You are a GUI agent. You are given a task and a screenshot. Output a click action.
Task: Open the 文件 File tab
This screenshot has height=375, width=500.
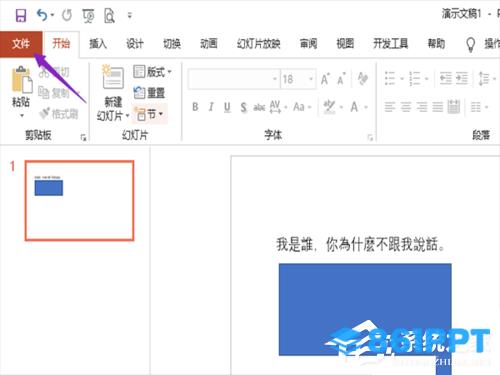21,44
